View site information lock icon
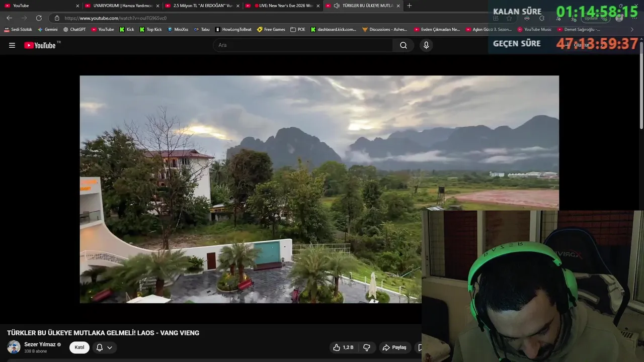 57,18
